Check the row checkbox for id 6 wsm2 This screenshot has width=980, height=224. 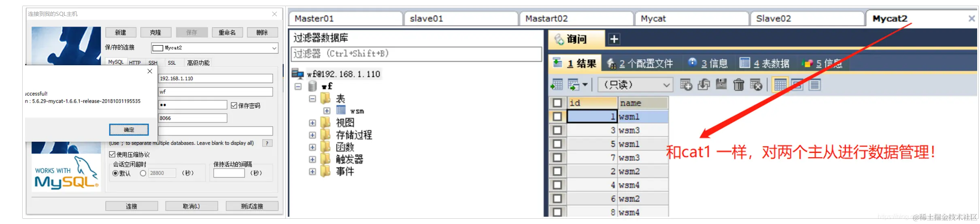point(557,199)
